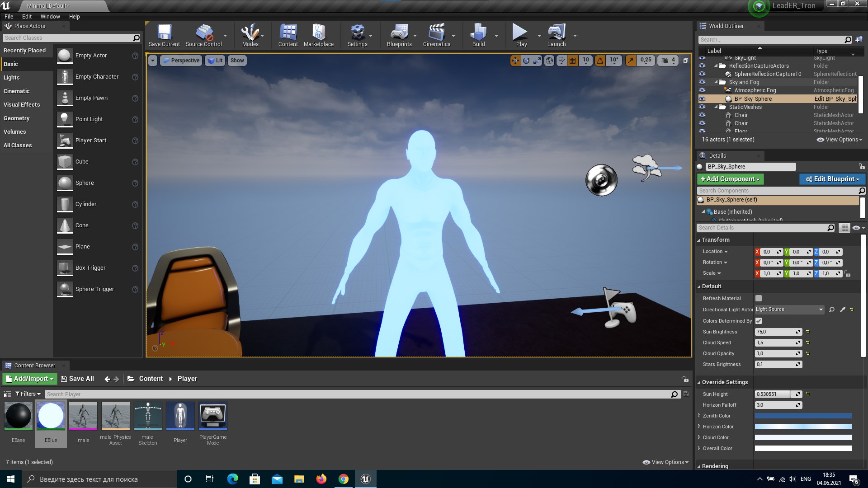
Task: Toggle Refresh Material checkbox
Action: point(759,298)
